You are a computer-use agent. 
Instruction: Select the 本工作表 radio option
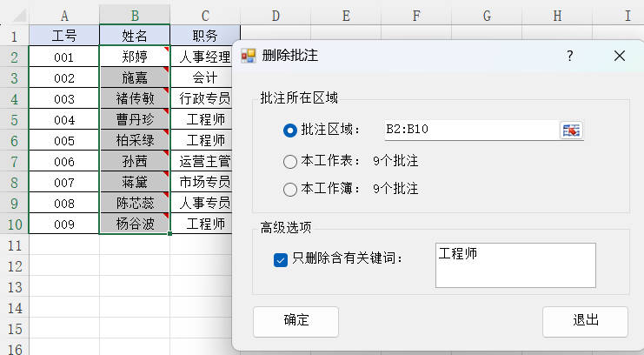pos(290,160)
